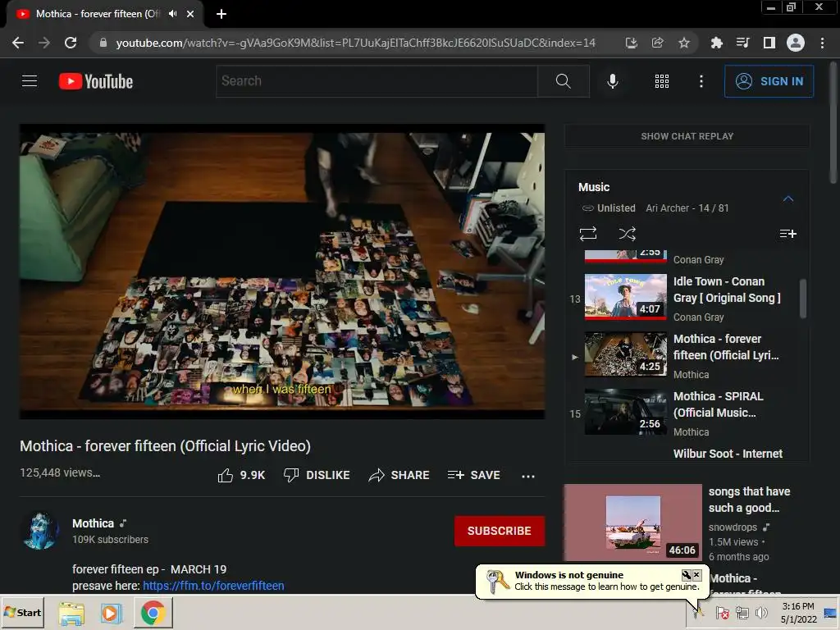The image size is (840, 630).
Task: Open balloon notification options wrench icon
Action: (687, 575)
